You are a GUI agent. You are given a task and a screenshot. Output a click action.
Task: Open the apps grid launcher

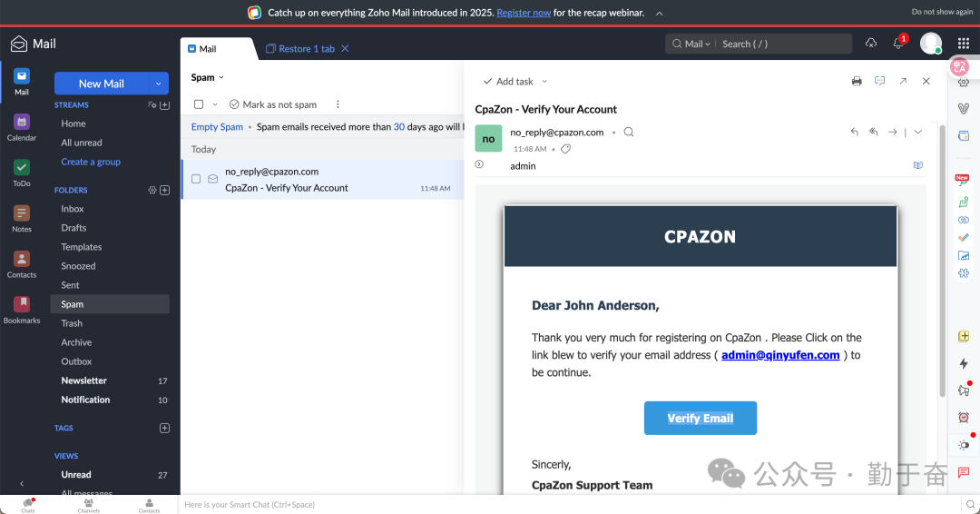pos(963,44)
